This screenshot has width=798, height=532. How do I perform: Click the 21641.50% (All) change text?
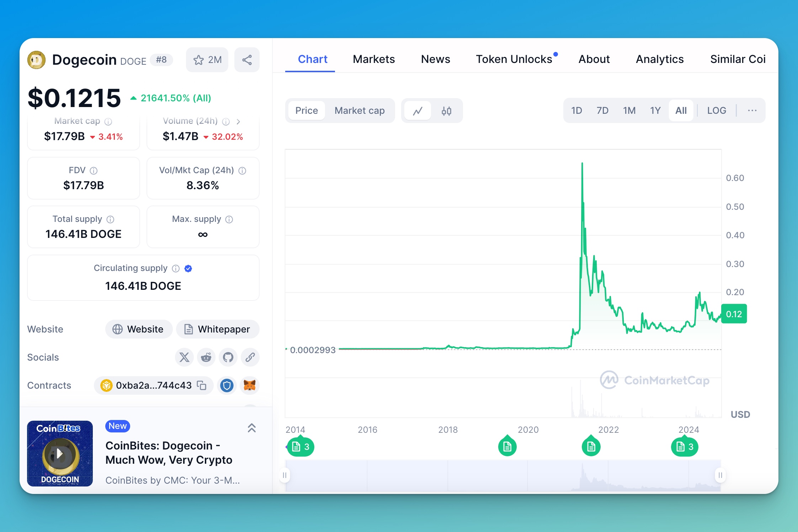176,98
